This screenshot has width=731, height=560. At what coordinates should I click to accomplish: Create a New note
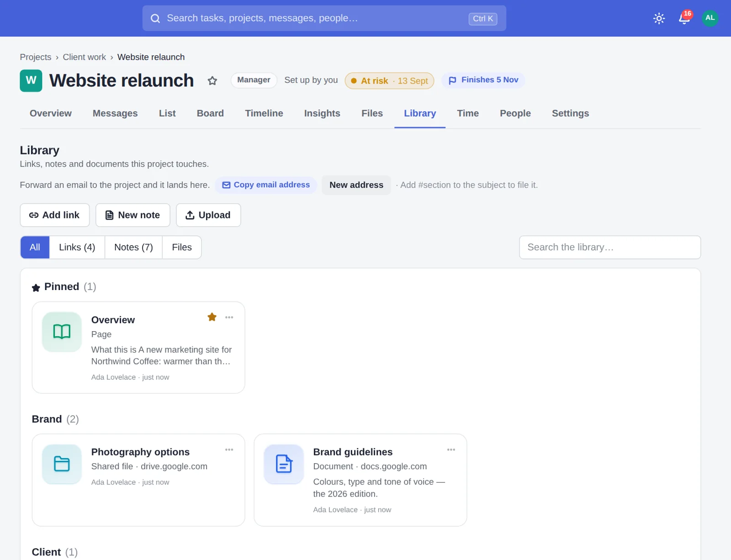[133, 215]
